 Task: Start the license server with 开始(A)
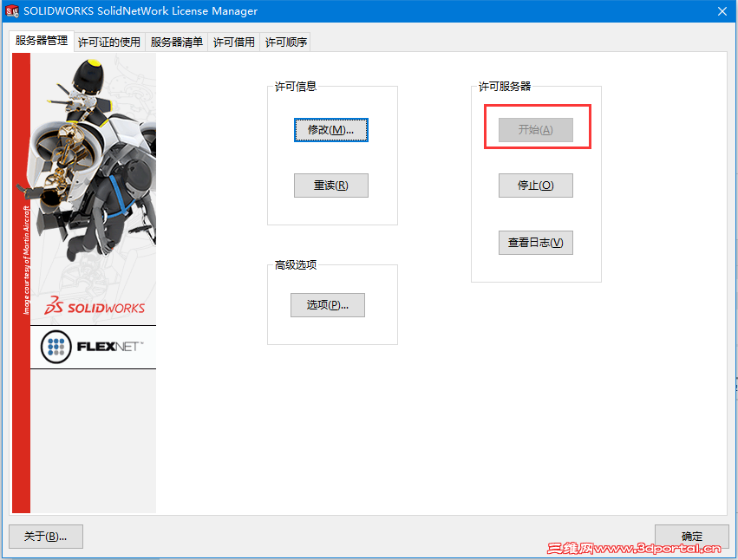point(536,130)
